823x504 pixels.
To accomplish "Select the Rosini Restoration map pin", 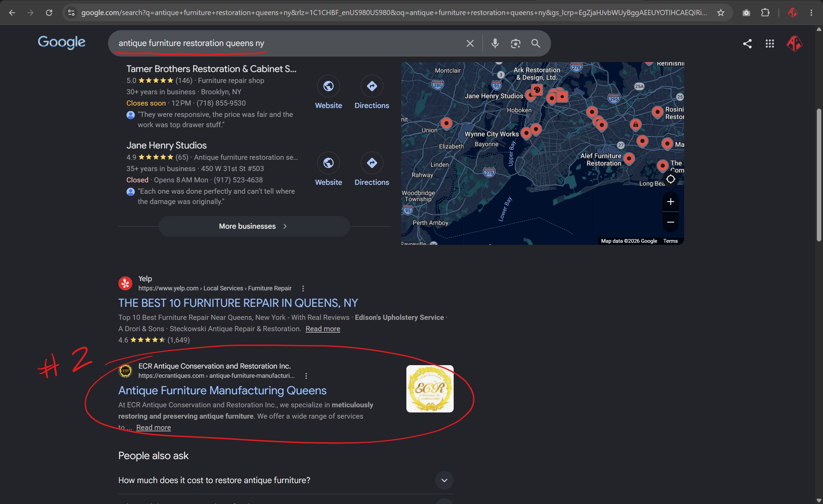I will click(x=657, y=112).
